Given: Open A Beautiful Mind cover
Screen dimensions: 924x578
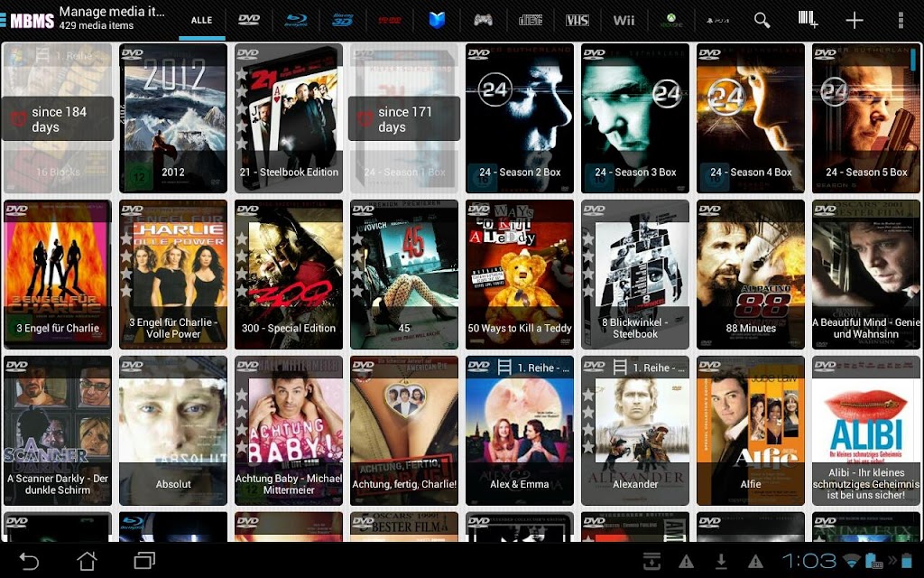Looking at the screenshot, I should [x=866, y=275].
